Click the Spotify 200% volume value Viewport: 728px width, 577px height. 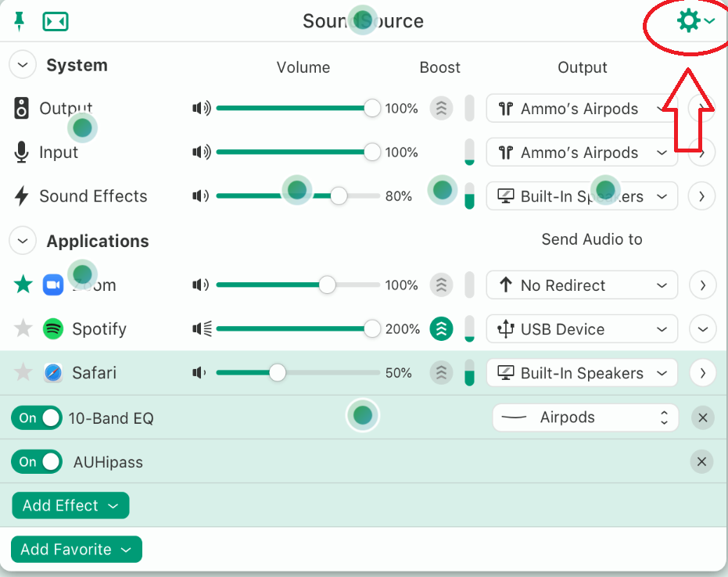[402, 329]
